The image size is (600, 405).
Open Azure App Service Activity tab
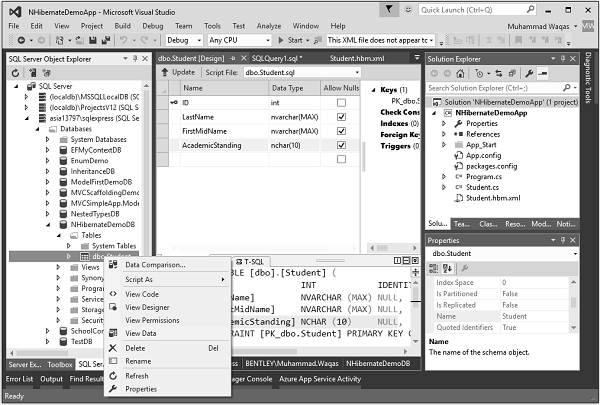pyautogui.click(x=320, y=379)
